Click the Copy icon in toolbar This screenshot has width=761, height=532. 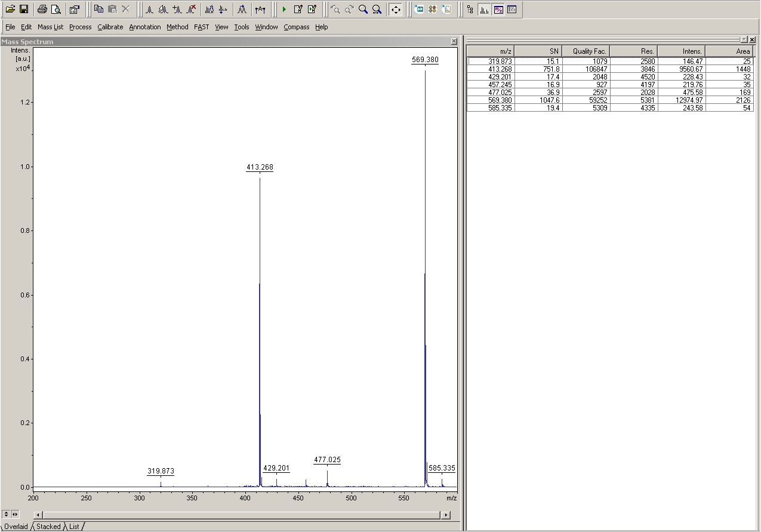tap(99, 10)
